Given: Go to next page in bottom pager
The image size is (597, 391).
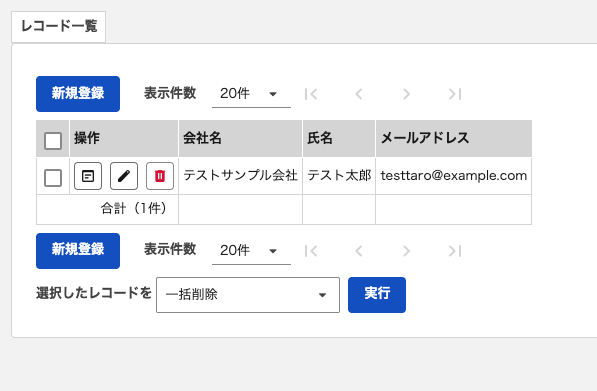Looking at the screenshot, I should (407, 251).
